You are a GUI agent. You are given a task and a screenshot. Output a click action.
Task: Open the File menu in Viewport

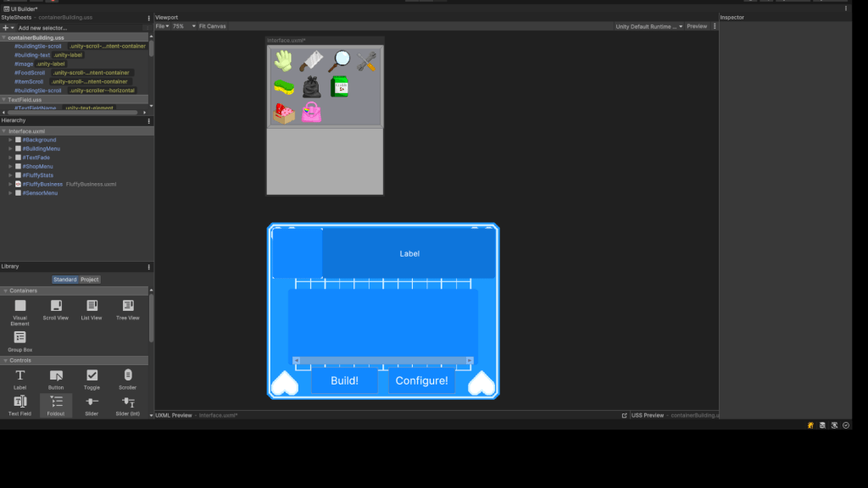pos(162,26)
